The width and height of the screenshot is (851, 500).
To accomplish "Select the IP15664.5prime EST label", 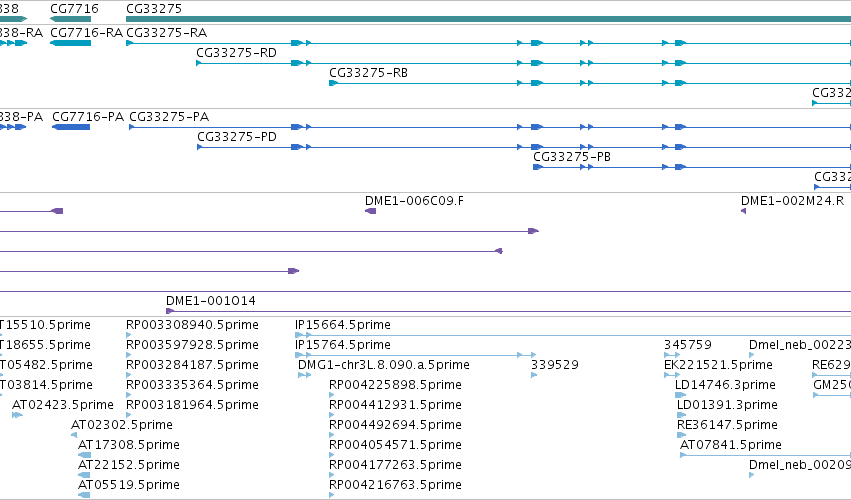I will click(342, 325).
